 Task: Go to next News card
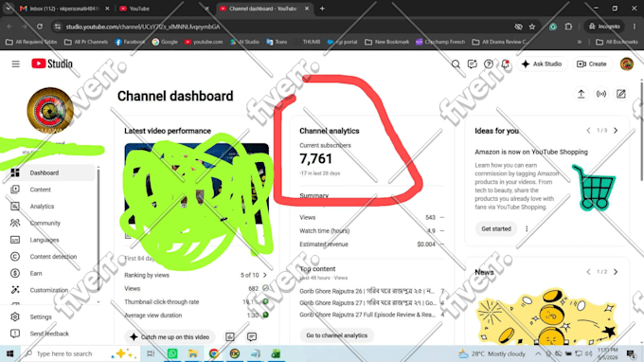(616, 272)
